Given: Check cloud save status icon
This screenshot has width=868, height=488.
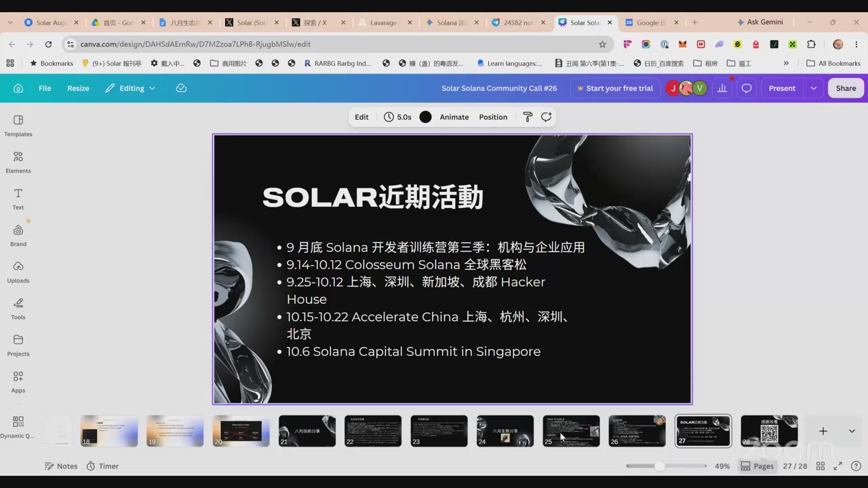Looking at the screenshot, I should [x=181, y=88].
